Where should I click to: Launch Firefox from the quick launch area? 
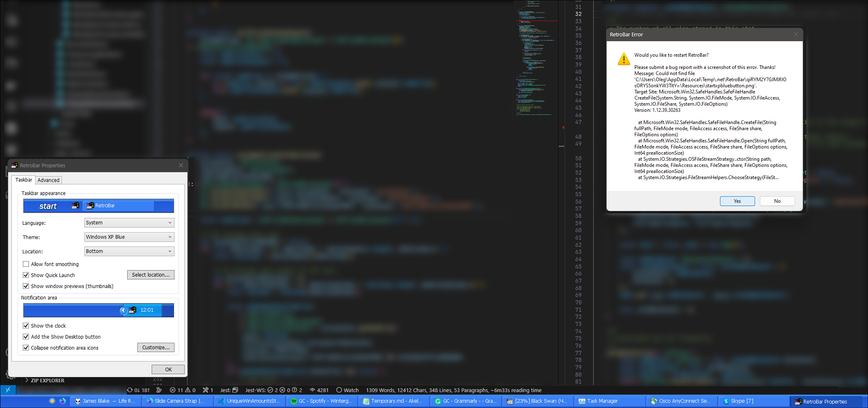(64, 401)
